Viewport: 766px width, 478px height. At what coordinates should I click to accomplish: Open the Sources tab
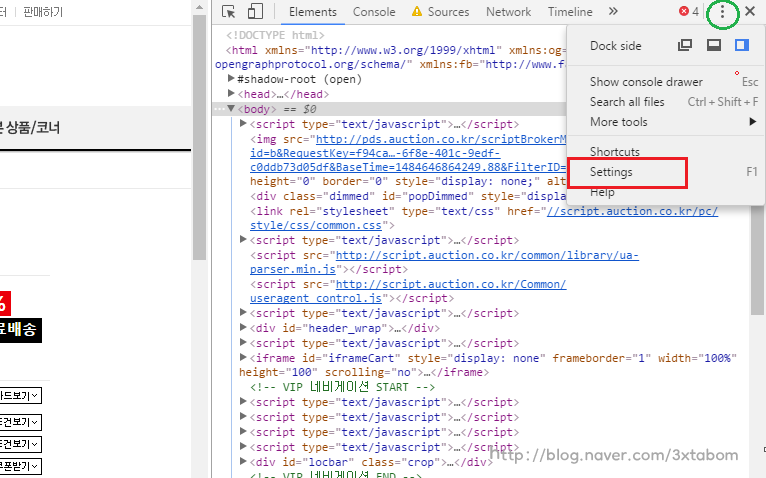click(441, 12)
